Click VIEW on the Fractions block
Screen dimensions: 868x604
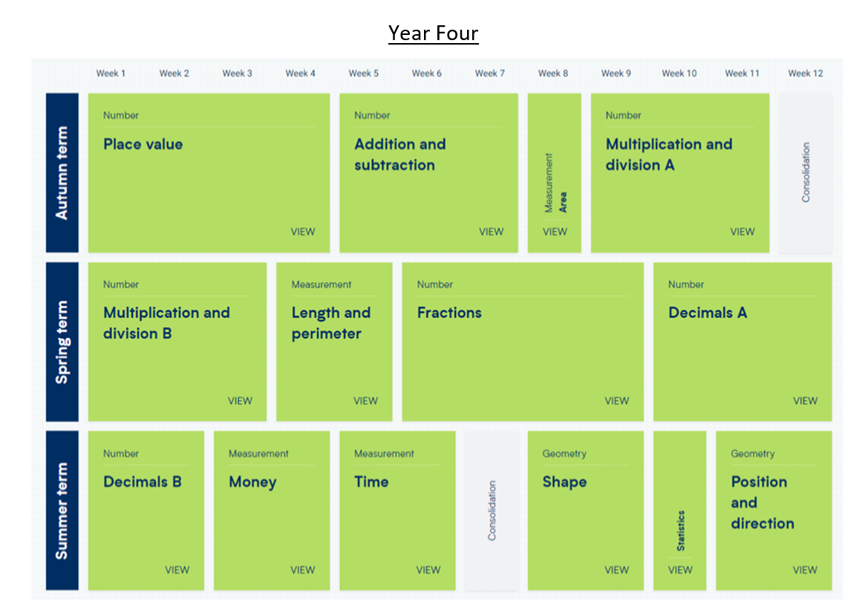coord(616,401)
